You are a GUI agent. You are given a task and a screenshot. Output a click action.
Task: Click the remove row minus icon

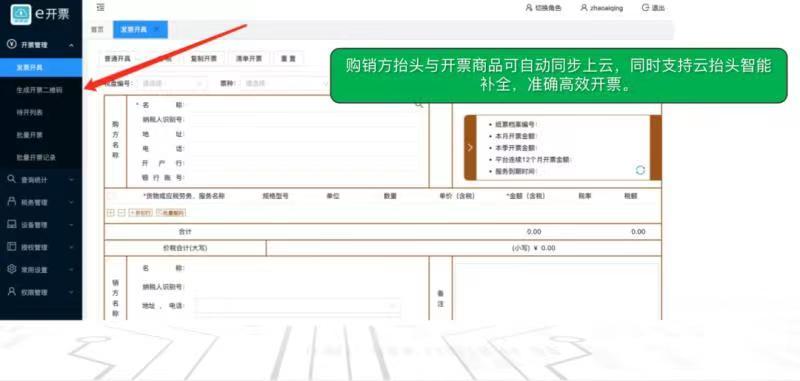121,213
